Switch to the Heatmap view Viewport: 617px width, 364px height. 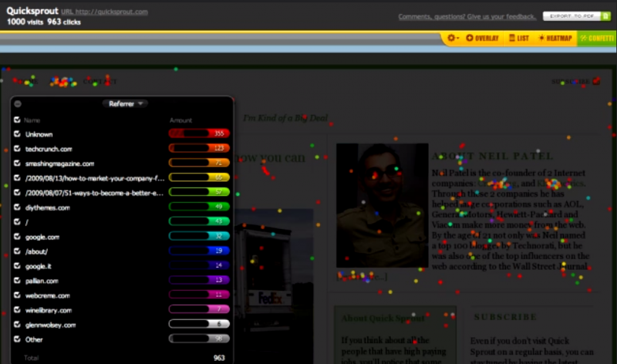[x=555, y=38]
